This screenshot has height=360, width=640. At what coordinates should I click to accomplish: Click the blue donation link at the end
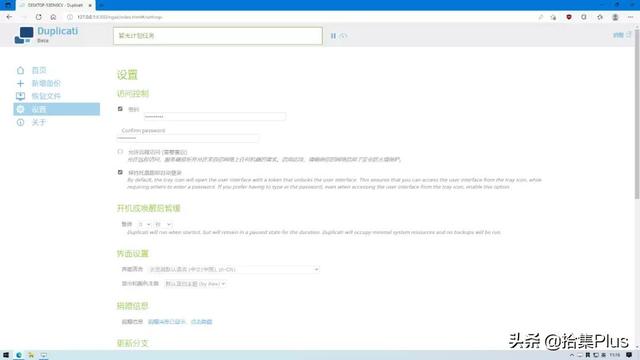tap(201, 322)
